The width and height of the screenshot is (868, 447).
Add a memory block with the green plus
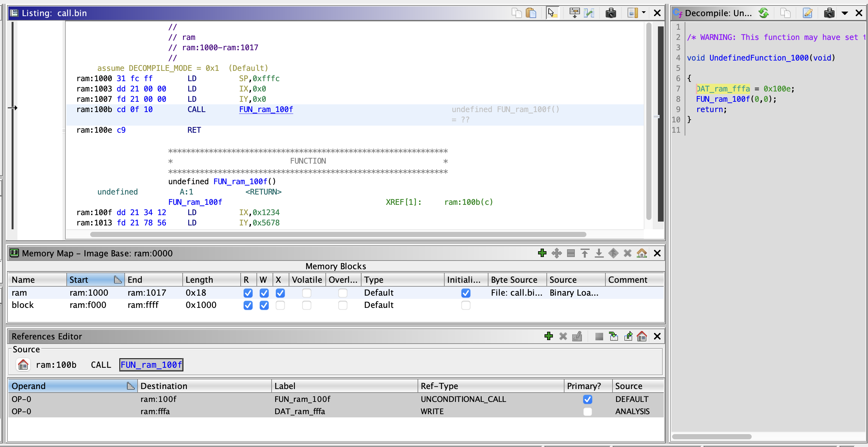(542, 253)
